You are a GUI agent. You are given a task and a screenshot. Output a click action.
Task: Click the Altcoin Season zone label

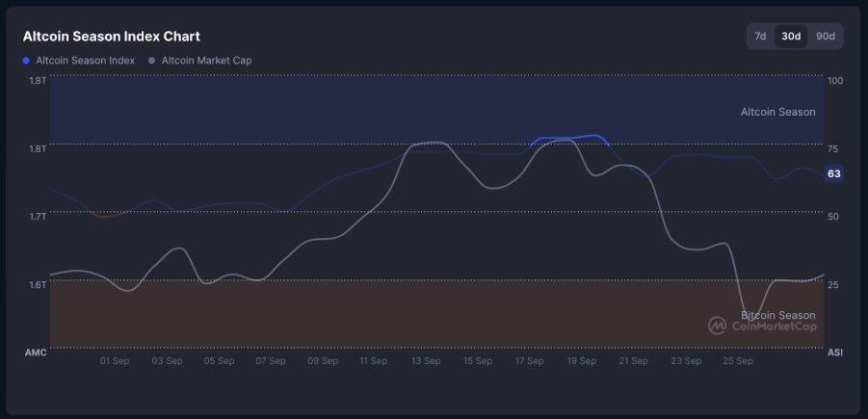777,112
